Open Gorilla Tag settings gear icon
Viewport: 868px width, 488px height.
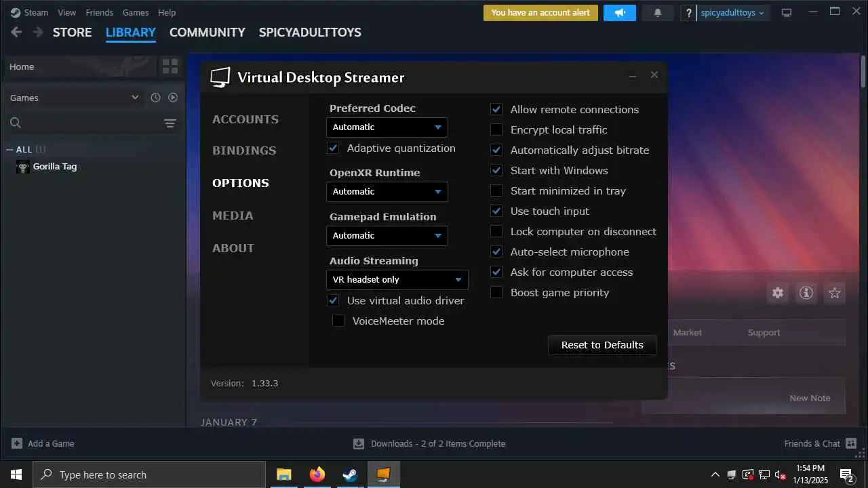[x=778, y=293]
